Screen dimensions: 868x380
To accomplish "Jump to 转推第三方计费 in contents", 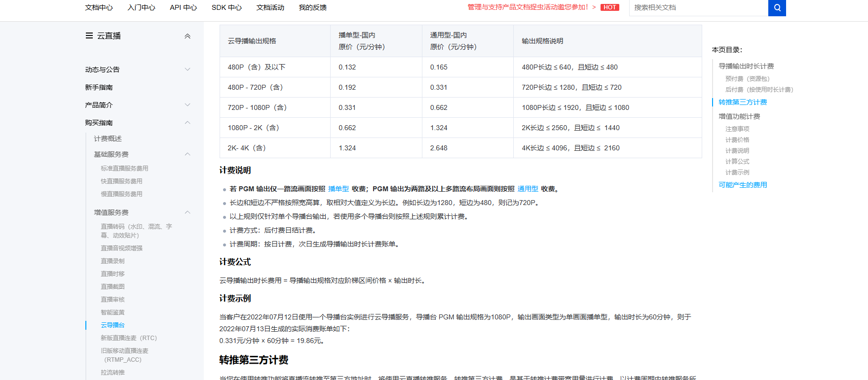I will (x=743, y=102).
